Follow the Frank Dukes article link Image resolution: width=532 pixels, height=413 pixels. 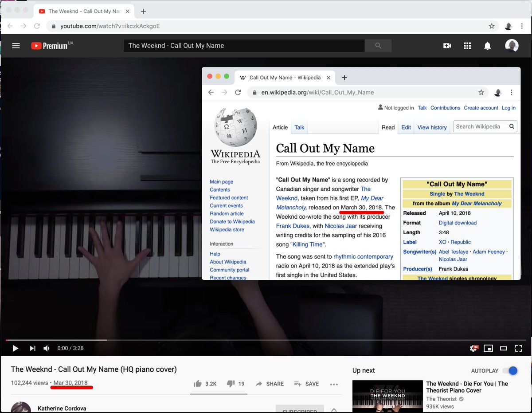293,226
